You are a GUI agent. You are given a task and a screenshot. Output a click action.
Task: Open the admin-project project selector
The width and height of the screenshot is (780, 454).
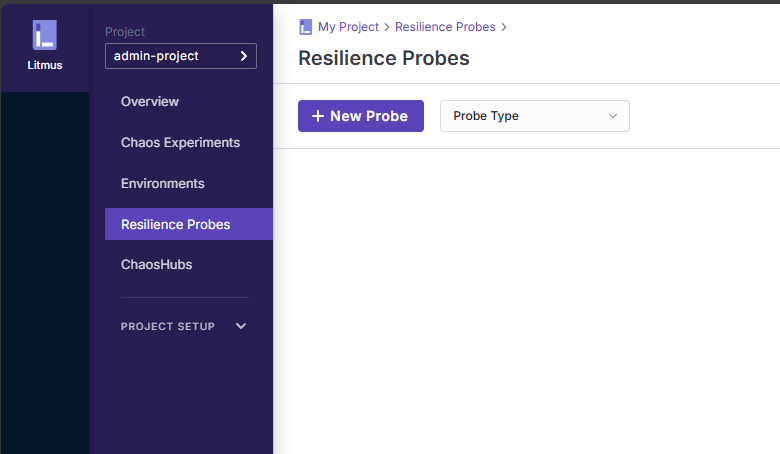181,56
